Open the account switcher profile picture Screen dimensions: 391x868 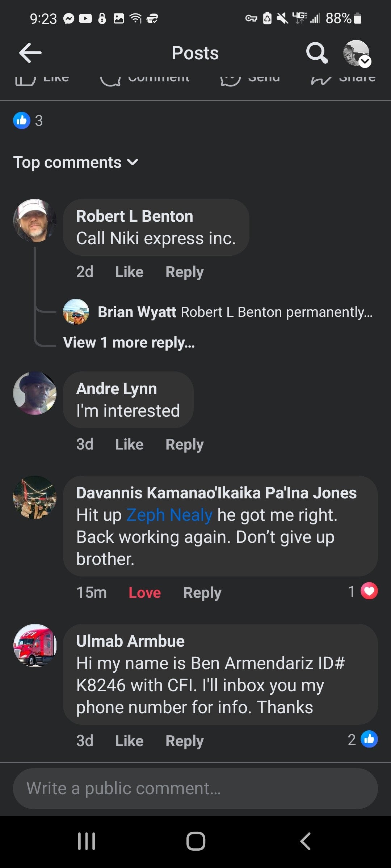pyautogui.click(x=357, y=53)
